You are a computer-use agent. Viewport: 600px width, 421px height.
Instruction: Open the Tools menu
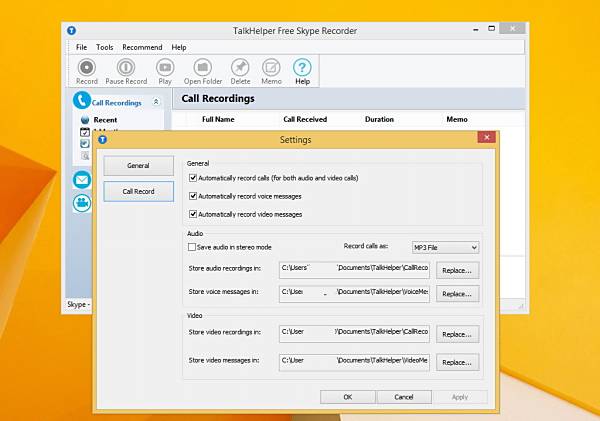click(x=104, y=47)
